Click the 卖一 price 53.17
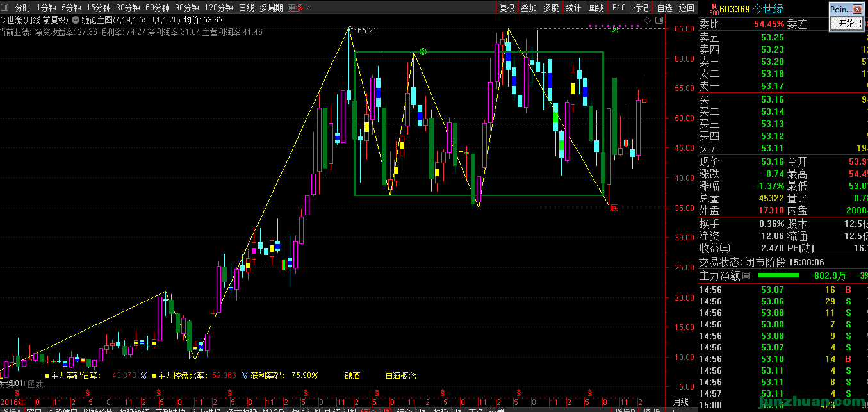The height and width of the screenshot is (412, 868). [x=773, y=86]
